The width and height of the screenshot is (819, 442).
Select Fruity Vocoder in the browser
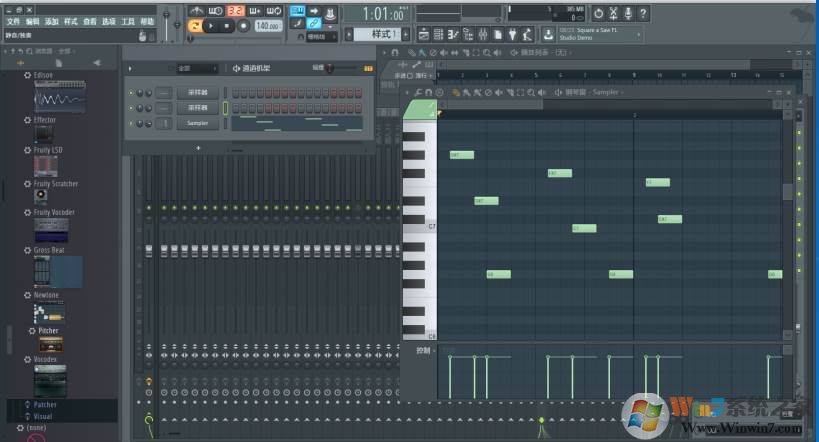pyautogui.click(x=53, y=212)
